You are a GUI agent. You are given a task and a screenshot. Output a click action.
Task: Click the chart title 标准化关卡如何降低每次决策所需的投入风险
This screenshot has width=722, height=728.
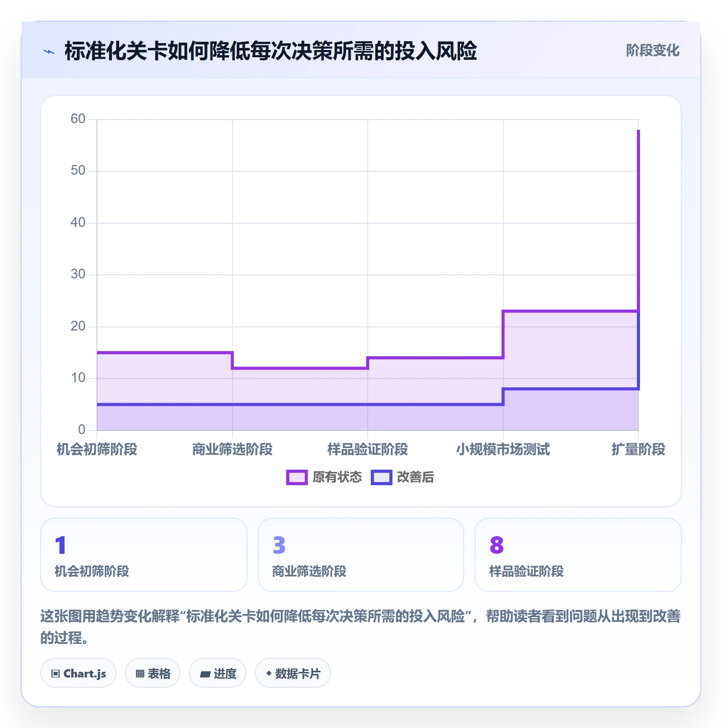click(x=271, y=51)
